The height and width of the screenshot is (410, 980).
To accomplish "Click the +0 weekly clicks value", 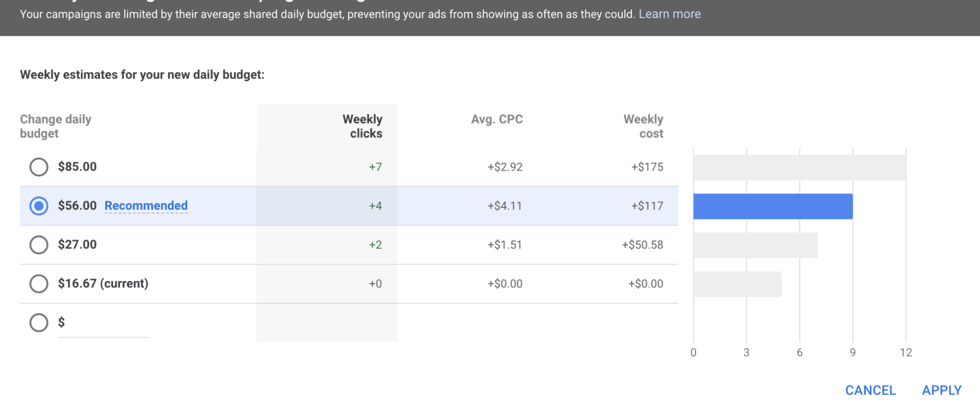I will (x=375, y=283).
